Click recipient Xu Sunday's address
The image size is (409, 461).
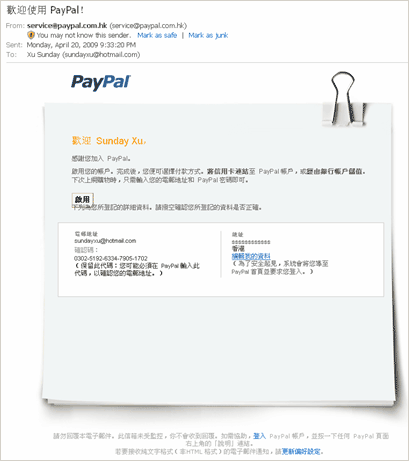(x=83, y=55)
